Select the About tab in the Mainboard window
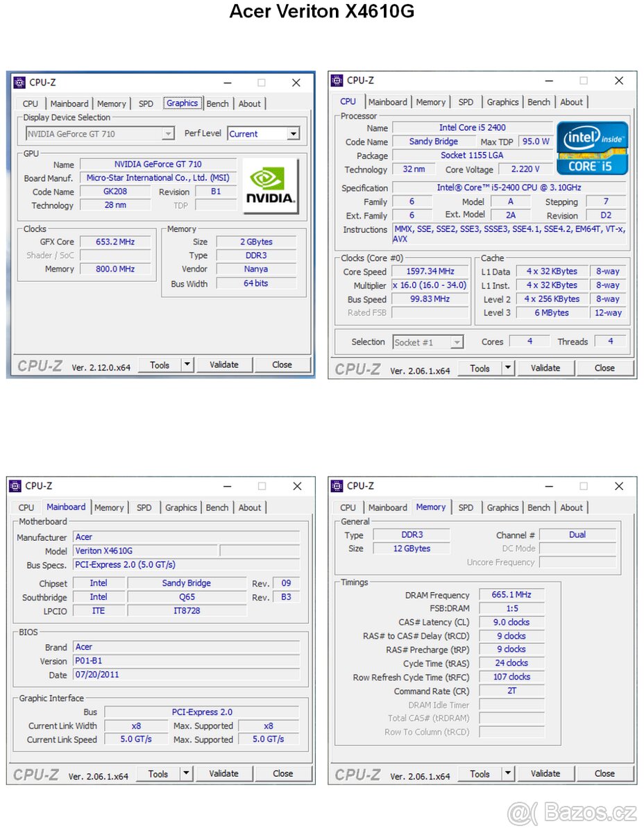 point(250,507)
